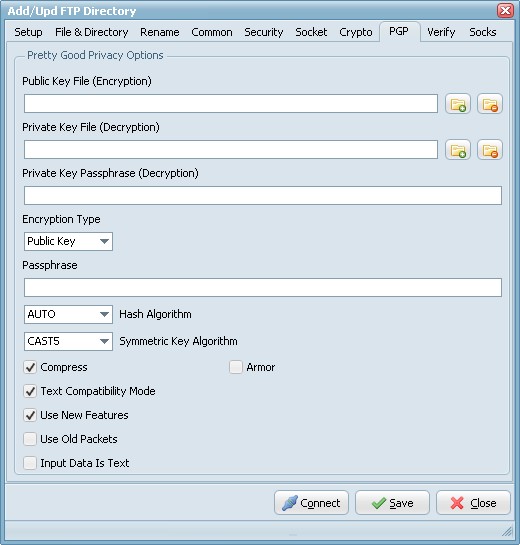Enable Use Old Packets option

click(x=30, y=439)
